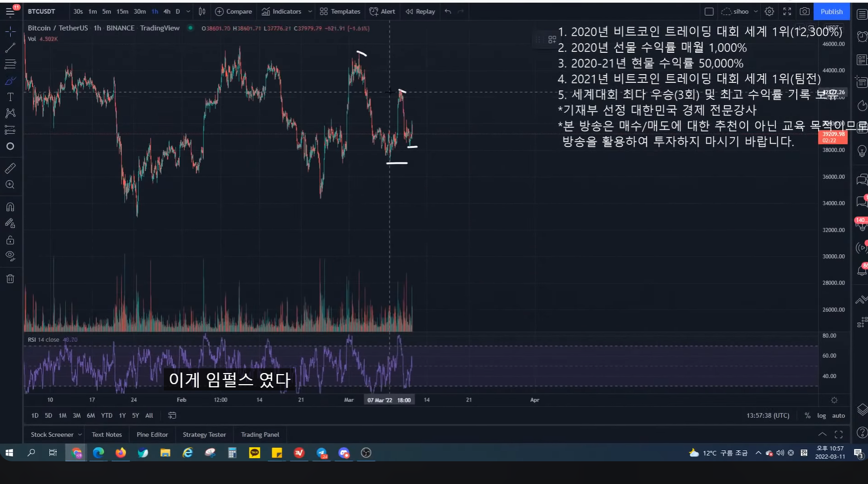The width and height of the screenshot is (868, 484).
Task: Start bar Replay mode
Action: (420, 12)
